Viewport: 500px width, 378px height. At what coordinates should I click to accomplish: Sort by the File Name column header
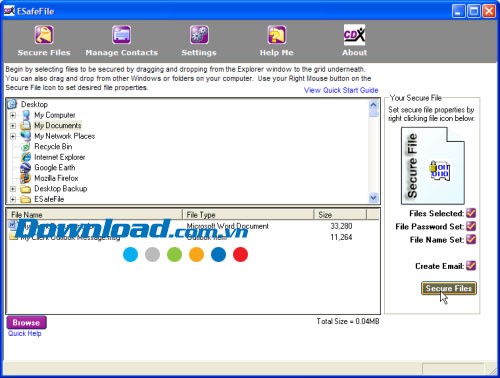[x=95, y=214]
